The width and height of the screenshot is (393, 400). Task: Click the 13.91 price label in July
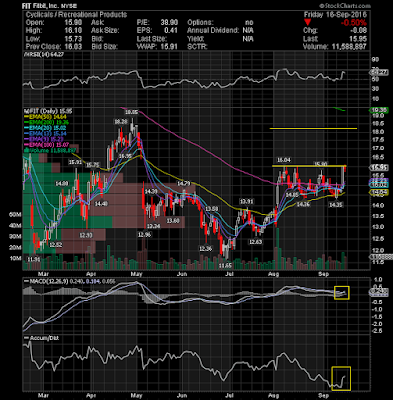point(246,201)
